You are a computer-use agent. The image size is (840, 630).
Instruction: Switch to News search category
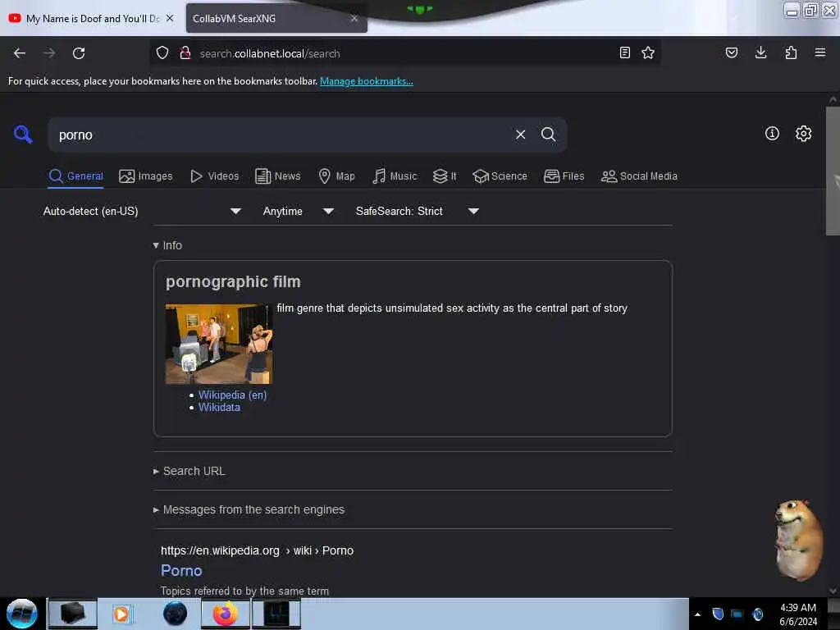[277, 176]
